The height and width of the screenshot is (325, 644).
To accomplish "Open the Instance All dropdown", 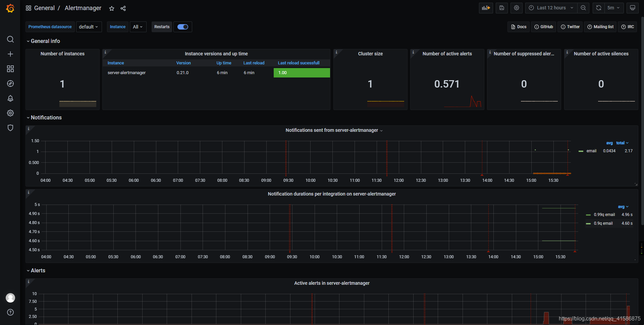I will [138, 27].
